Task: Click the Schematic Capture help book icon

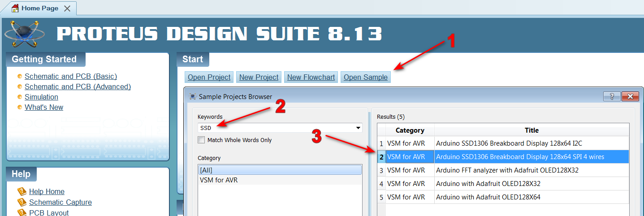Action: point(22,202)
